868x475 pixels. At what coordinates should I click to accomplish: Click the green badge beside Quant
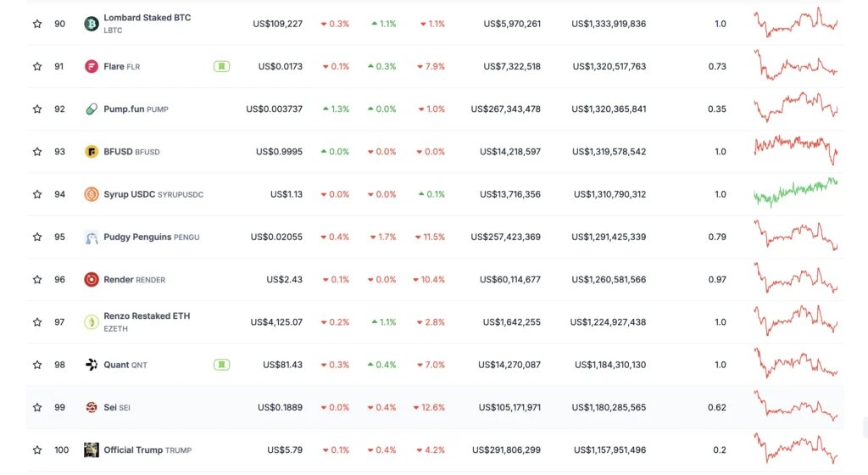point(221,365)
